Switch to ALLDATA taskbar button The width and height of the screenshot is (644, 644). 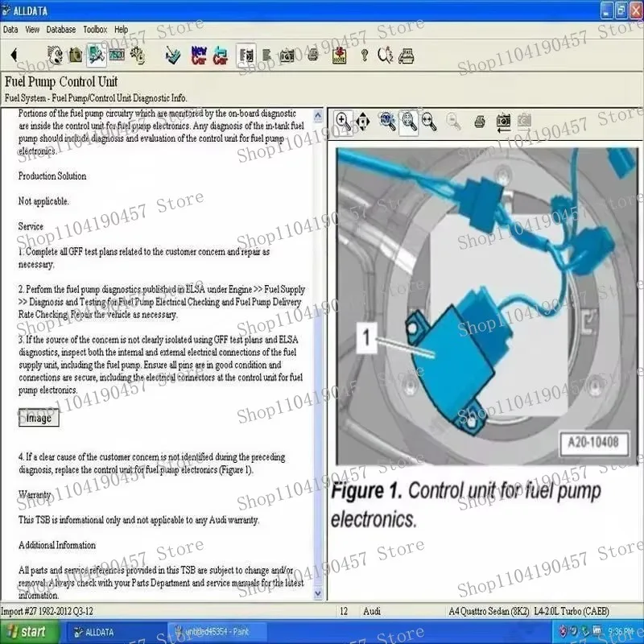[115, 632]
